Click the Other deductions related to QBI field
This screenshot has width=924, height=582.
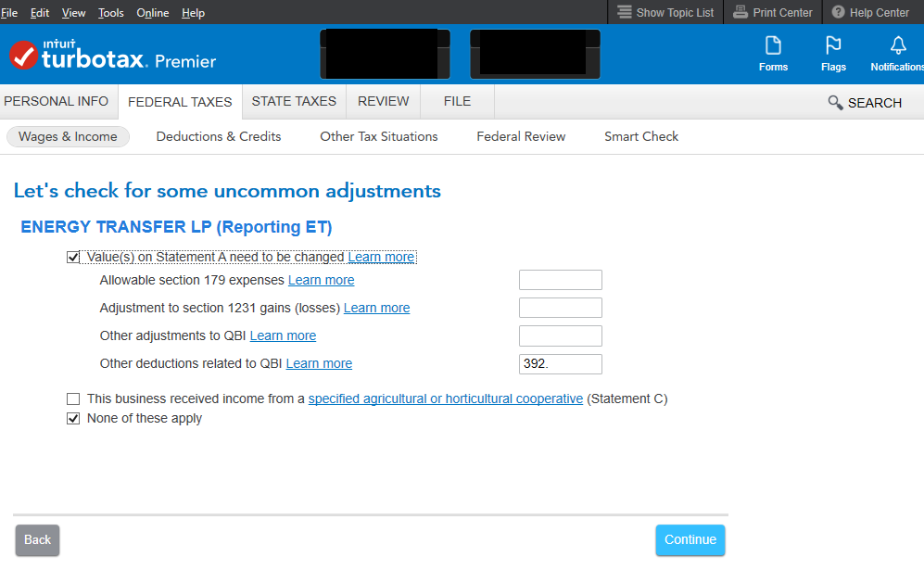click(561, 364)
